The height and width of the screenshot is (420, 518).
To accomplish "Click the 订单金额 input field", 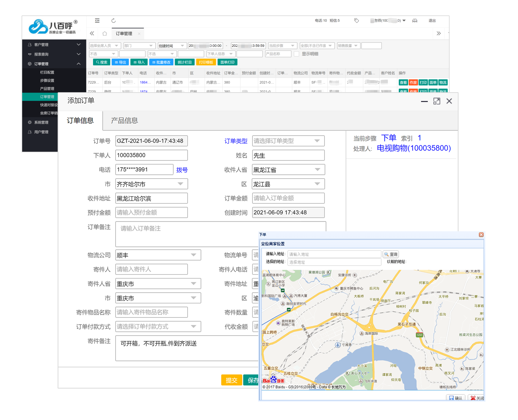I will 288,198.
